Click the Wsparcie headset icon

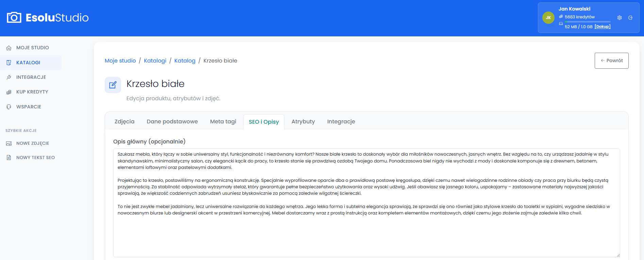pyautogui.click(x=9, y=107)
